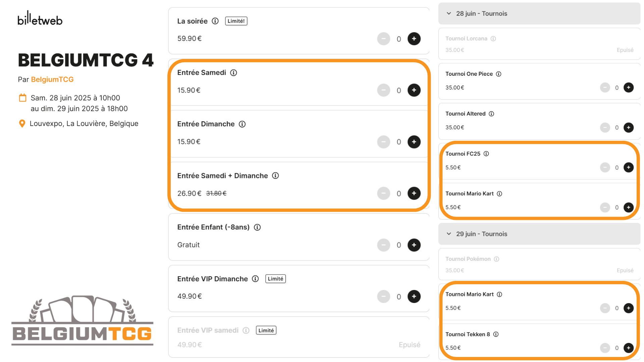Increase Entrée Samedi quantity with plus
This screenshot has width=644, height=362.
(x=414, y=90)
